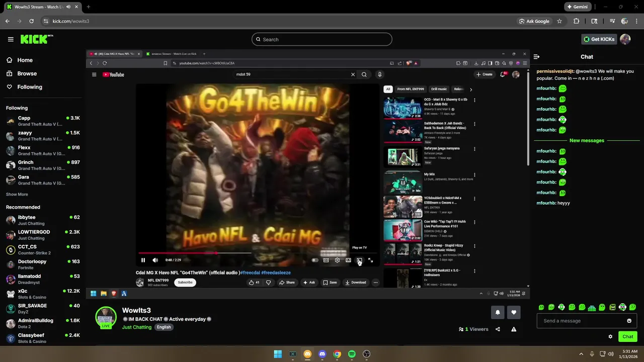This screenshot has width=644, height=362.
Task: Open zaayy channel in Following list
Action: tap(43, 136)
